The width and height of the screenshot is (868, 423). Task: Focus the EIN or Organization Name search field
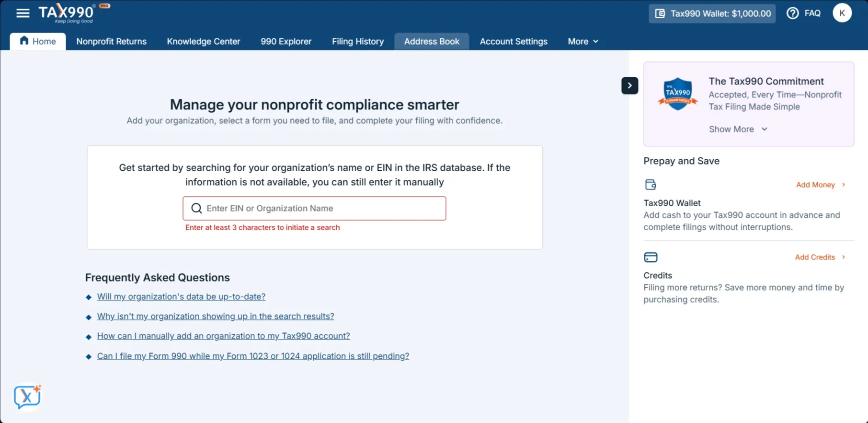click(x=321, y=209)
